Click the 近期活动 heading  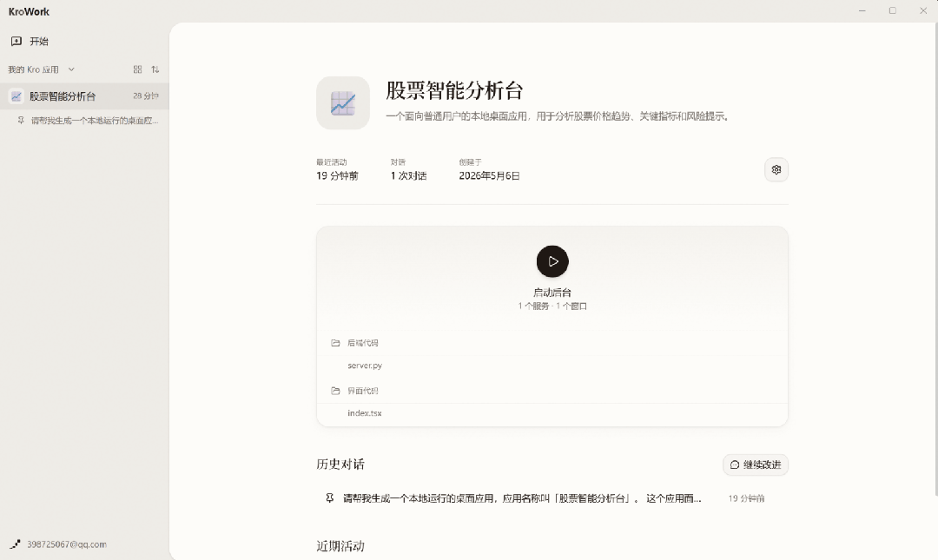340,545
